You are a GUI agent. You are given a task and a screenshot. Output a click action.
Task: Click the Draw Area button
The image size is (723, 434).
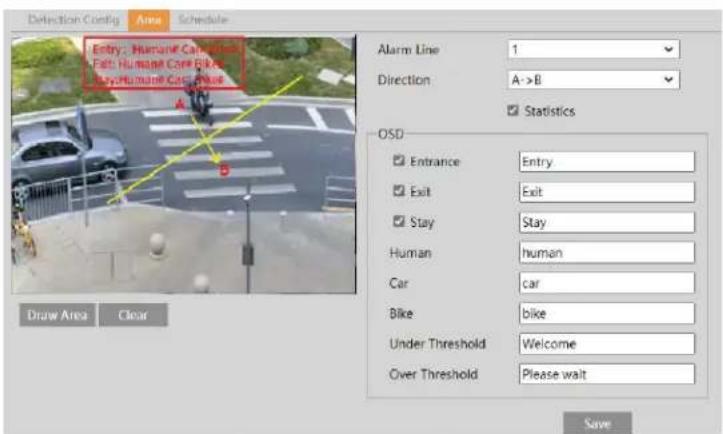58,315
